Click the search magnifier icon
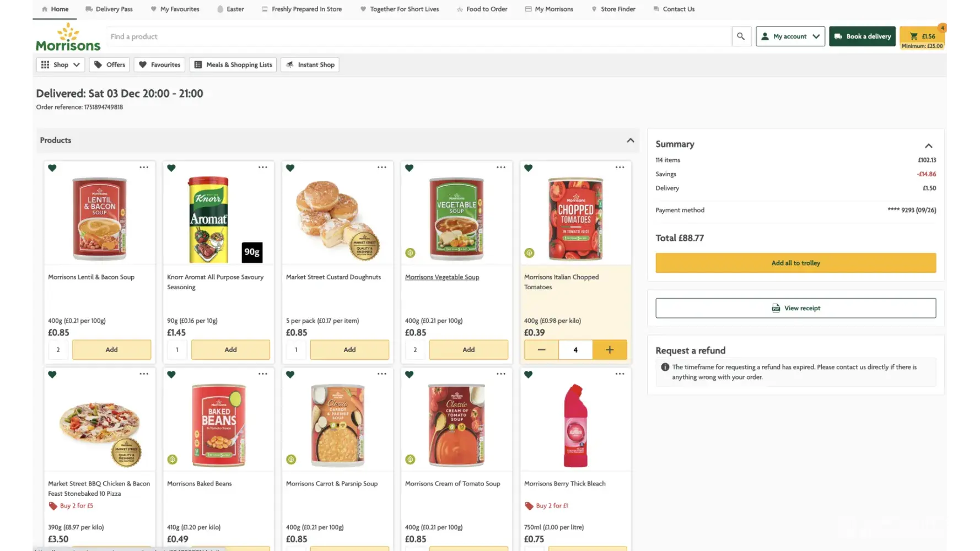This screenshot has height=551, width=980. (741, 36)
